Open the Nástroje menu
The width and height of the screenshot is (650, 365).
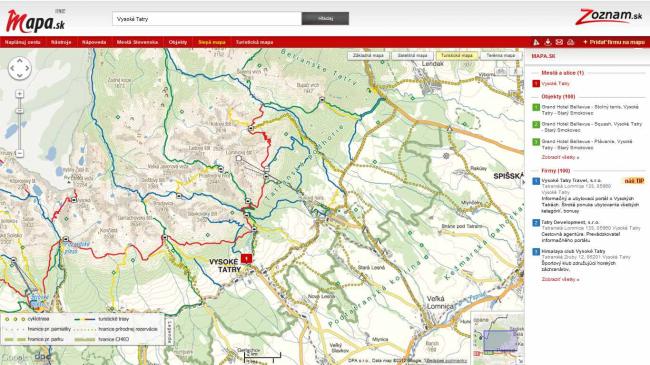pyautogui.click(x=61, y=42)
